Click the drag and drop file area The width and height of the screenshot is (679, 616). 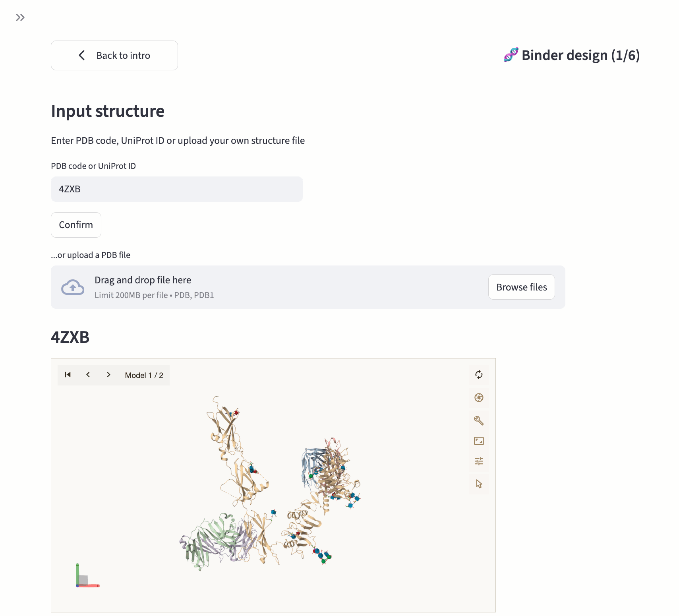coord(278,287)
